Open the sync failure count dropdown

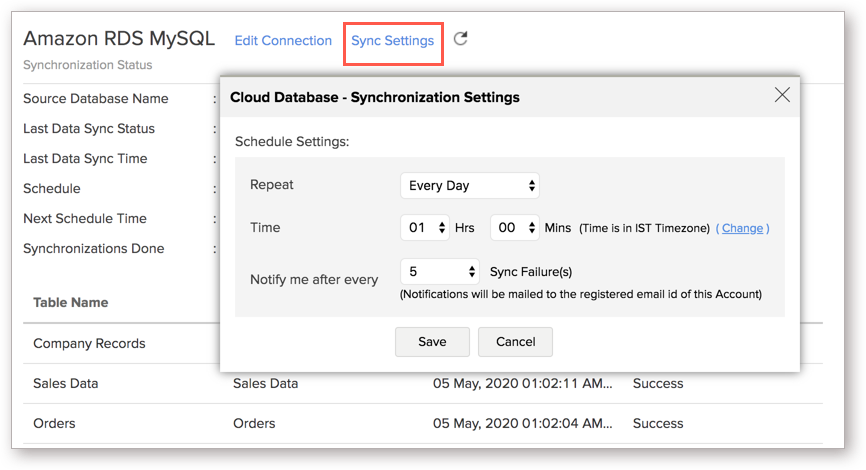tap(440, 272)
